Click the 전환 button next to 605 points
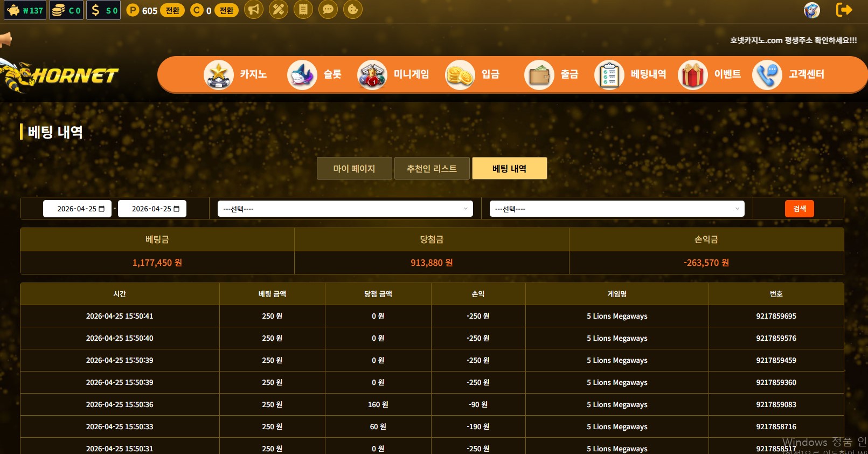868x454 pixels. [x=172, y=10]
